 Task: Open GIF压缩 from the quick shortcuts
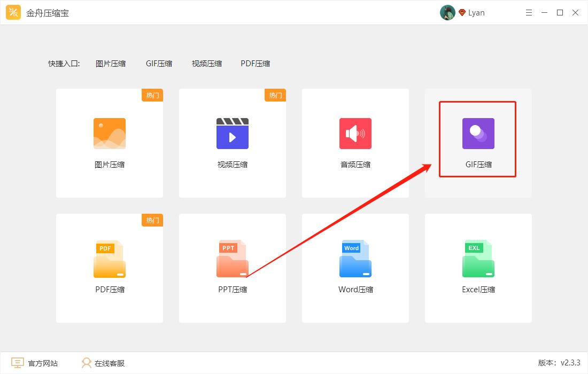point(158,63)
